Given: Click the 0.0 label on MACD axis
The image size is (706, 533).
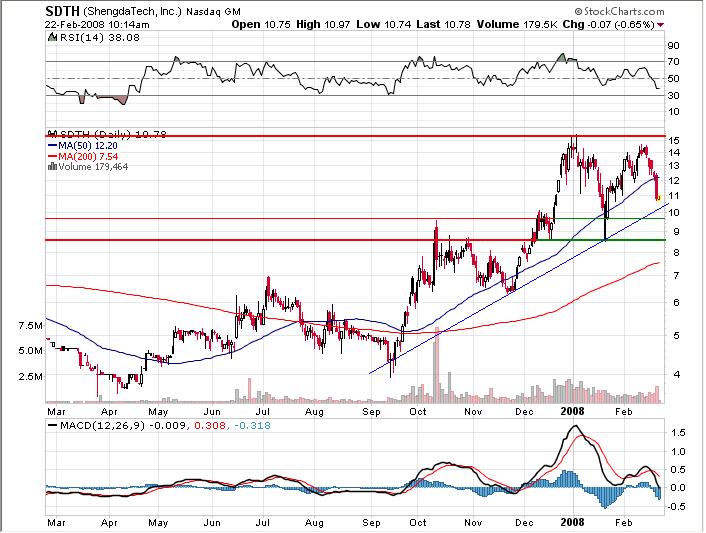Looking at the screenshot, I should pyautogui.click(x=678, y=488).
